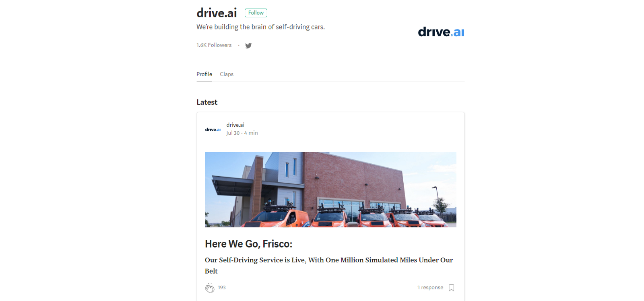
Task: Click the orange self-driving vans photo
Action: coord(330,190)
